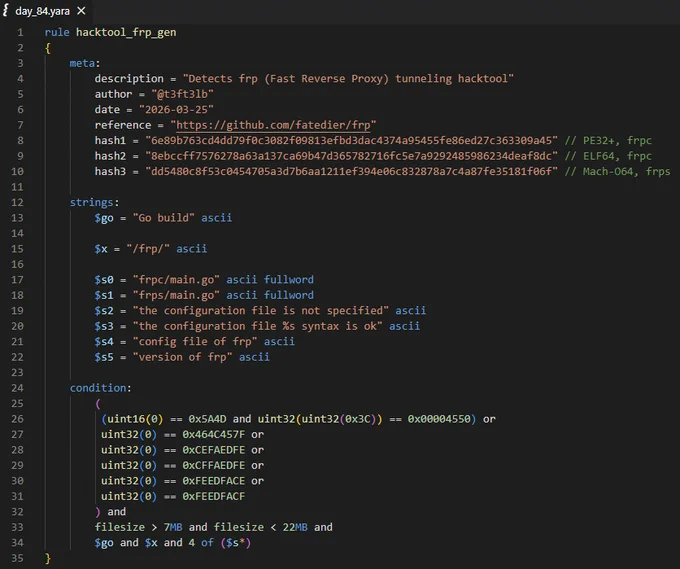Click the value 0xCFFAEDFE
This screenshot has height=569, width=680.
[214, 466]
